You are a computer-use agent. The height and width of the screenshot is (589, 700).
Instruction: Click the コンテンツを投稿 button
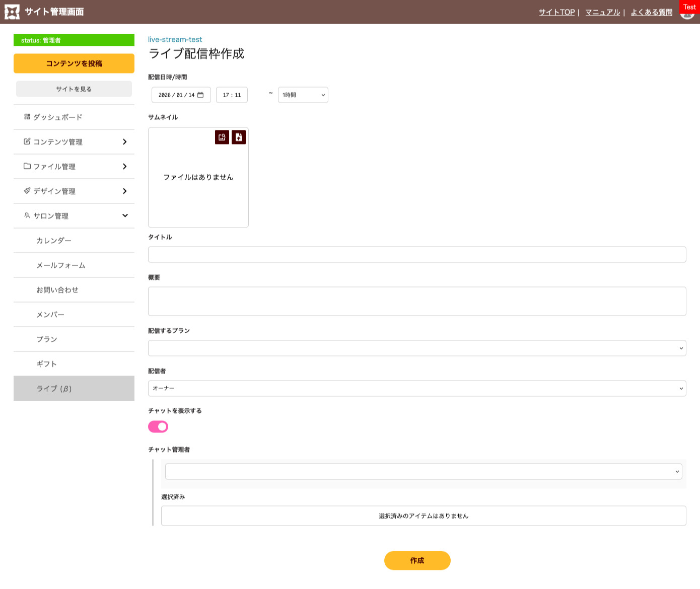click(x=74, y=63)
